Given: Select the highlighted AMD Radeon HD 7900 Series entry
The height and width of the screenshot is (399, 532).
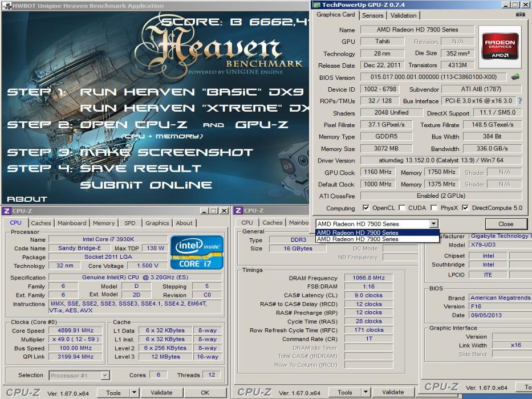Looking at the screenshot, I should click(377, 233).
